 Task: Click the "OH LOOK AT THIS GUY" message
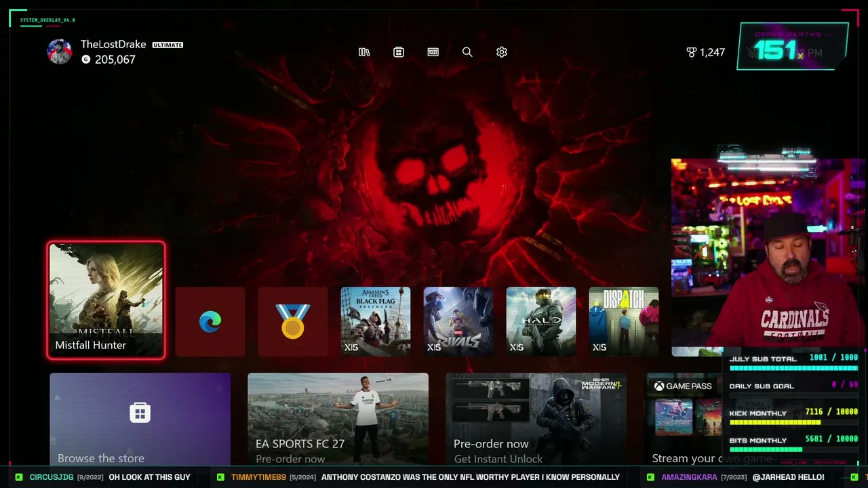[149, 477]
